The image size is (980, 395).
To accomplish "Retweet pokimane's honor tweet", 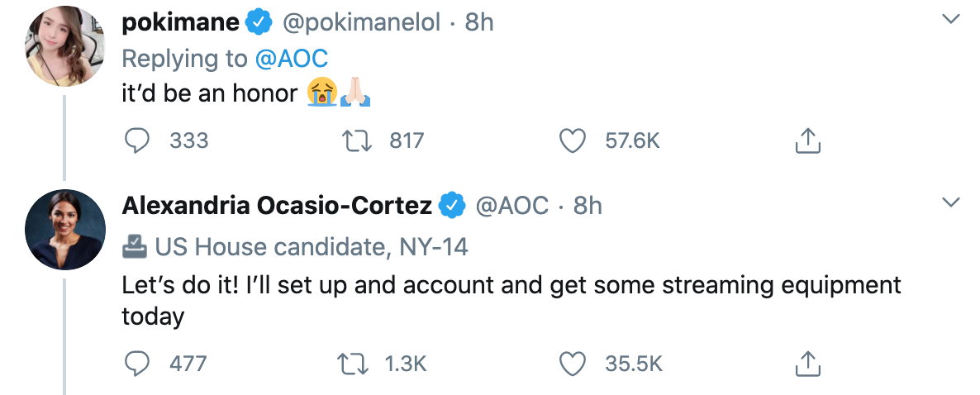I will click(356, 141).
